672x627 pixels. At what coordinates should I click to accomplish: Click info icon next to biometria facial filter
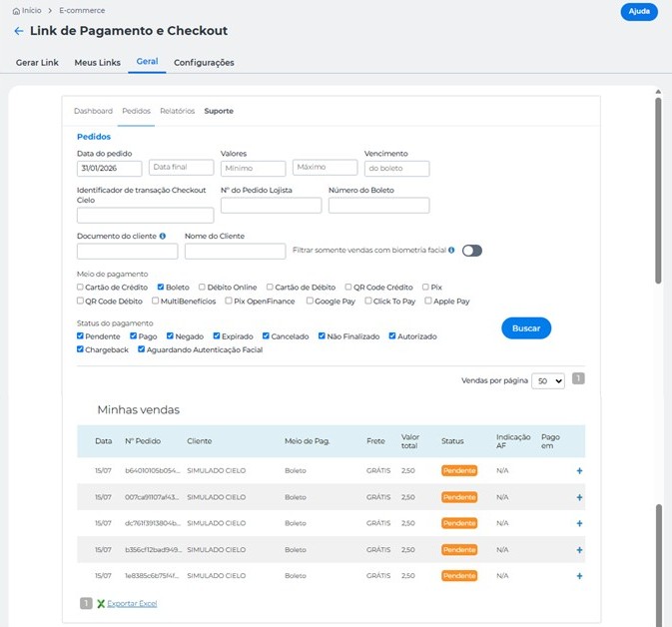(x=451, y=250)
